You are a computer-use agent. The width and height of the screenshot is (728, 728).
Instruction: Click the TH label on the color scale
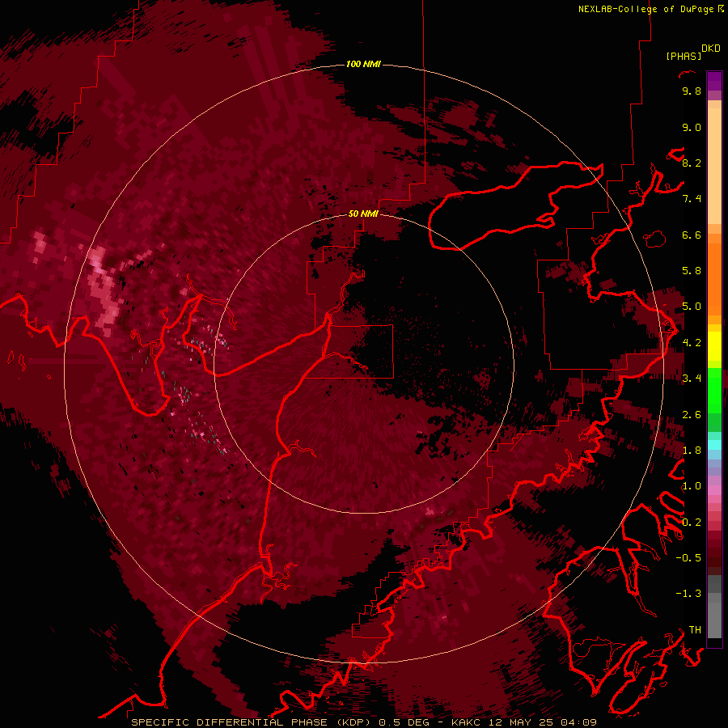pos(695,630)
